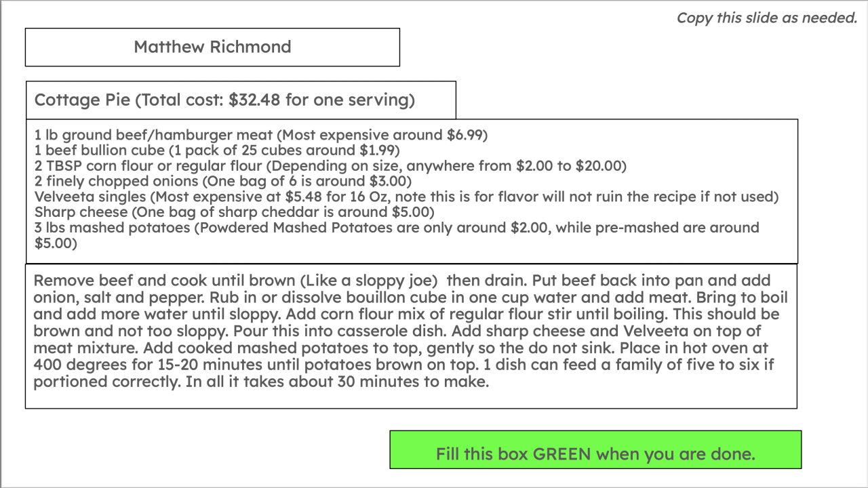Click the ground beef/hamburger meat ingredient line
Image resolution: width=868 pixels, height=488 pixels.
click(x=261, y=135)
